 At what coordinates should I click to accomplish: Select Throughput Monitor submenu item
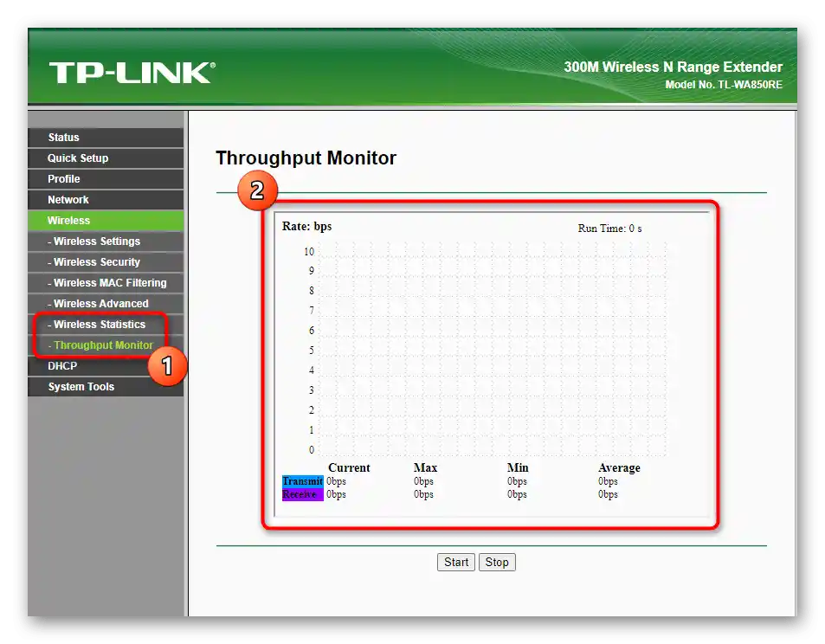106,345
